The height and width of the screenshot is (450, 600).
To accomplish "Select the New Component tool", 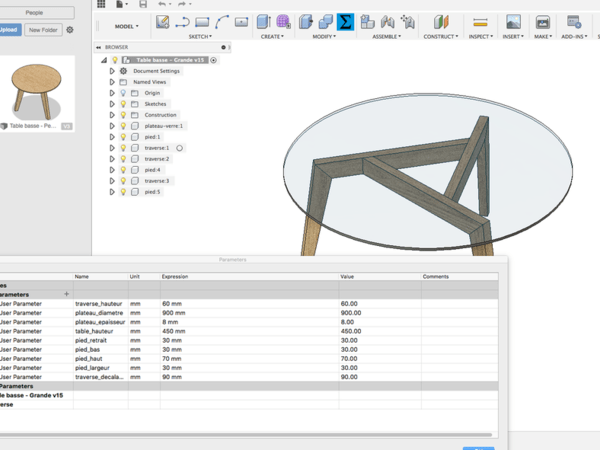I will [367, 22].
